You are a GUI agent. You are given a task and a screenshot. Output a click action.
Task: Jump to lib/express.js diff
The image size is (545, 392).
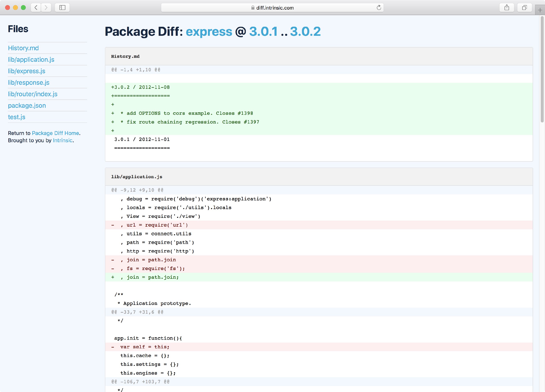[26, 71]
